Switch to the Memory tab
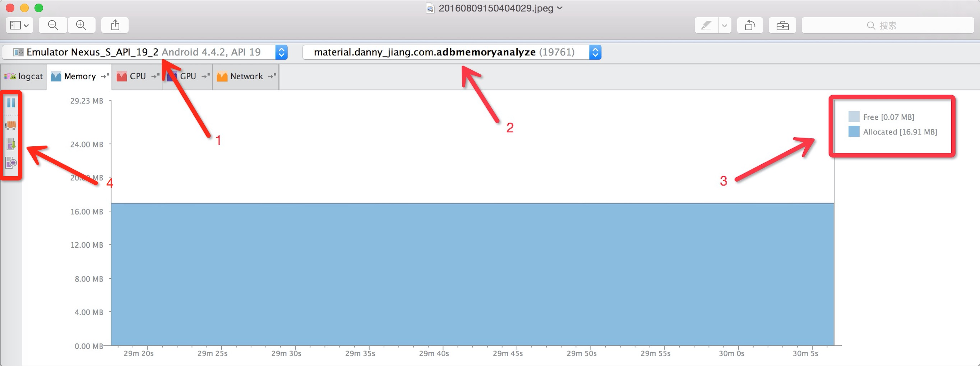This screenshot has width=980, height=366. (79, 77)
